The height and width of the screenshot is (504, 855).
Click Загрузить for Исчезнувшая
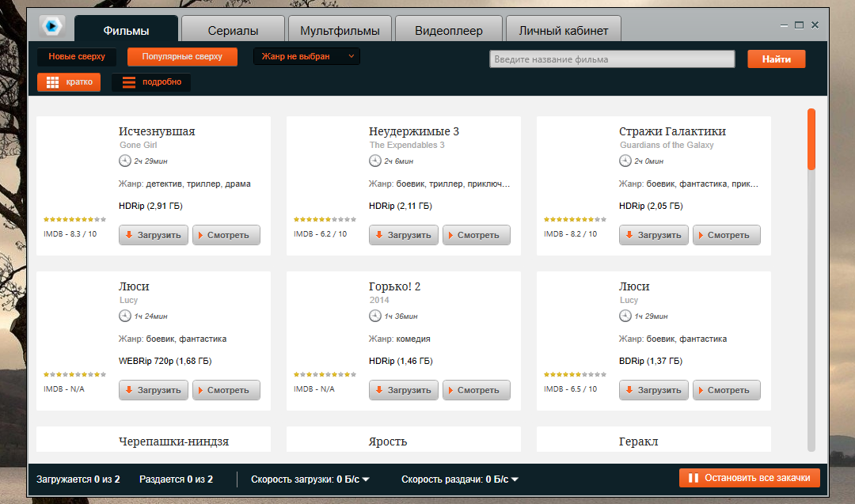tap(154, 235)
